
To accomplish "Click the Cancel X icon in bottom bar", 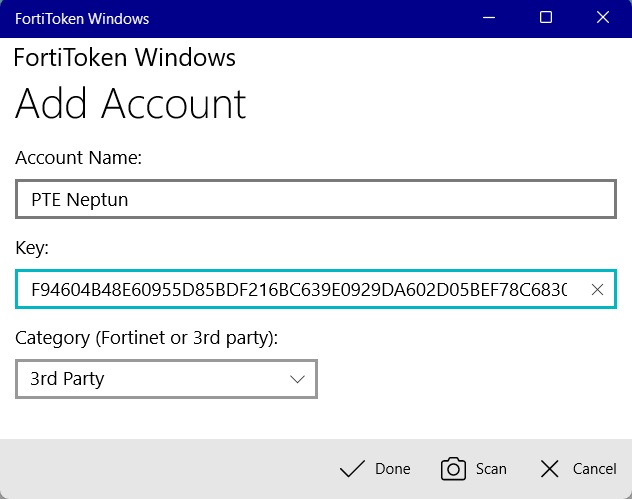I will (549, 469).
